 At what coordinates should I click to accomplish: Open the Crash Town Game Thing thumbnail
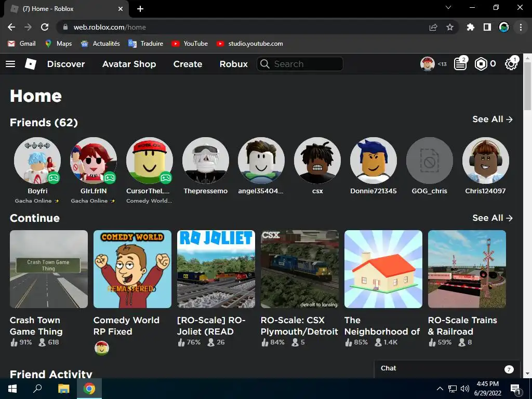click(x=49, y=269)
